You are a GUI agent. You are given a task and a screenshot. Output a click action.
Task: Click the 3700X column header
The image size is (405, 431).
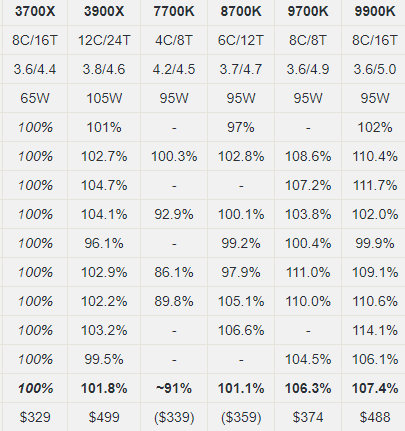click(x=35, y=11)
